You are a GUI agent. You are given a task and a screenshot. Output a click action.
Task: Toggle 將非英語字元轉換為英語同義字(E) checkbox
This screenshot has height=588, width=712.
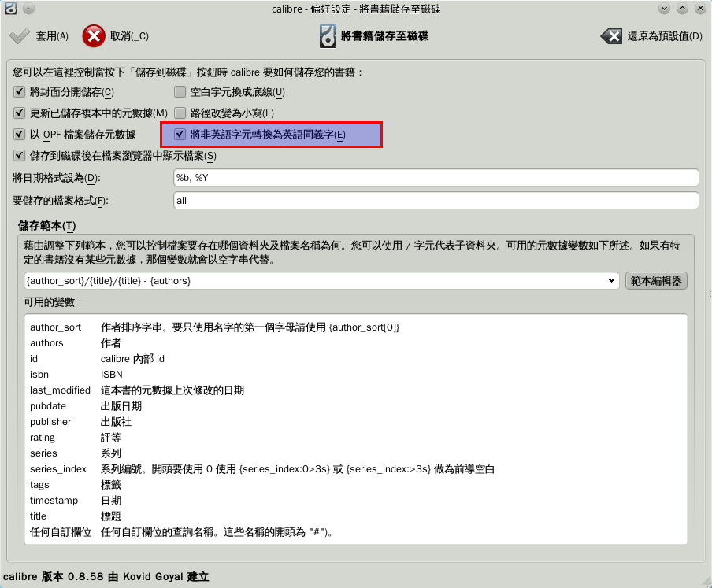pos(180,135)
